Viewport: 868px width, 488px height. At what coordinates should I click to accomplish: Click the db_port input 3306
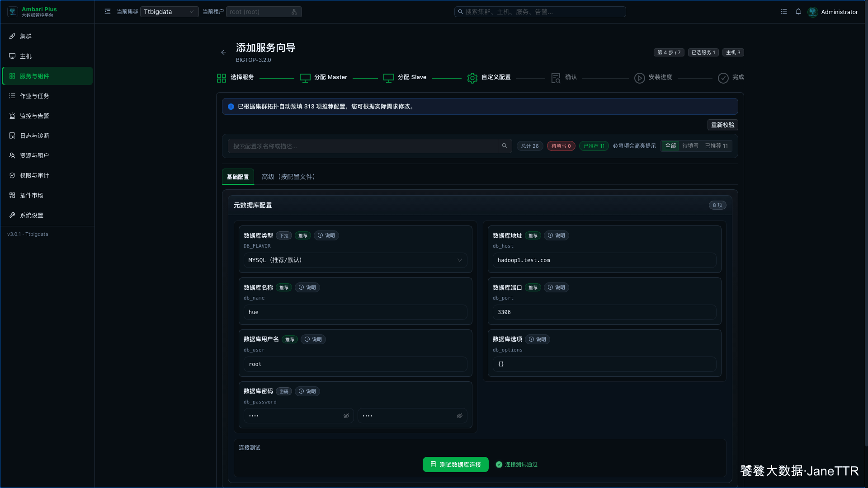point(604,312)
